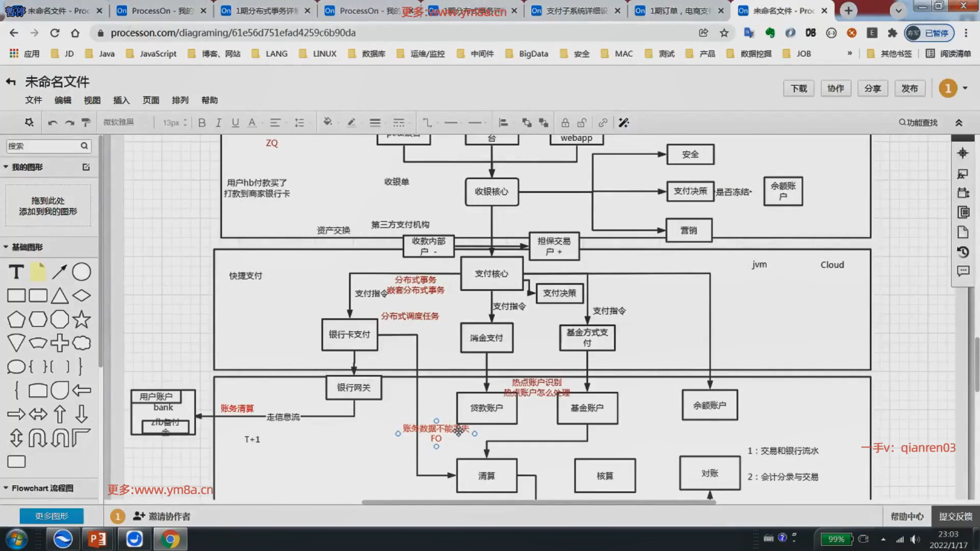Click the 更多图形 button

pyautogui.click(x=52, y=516)
